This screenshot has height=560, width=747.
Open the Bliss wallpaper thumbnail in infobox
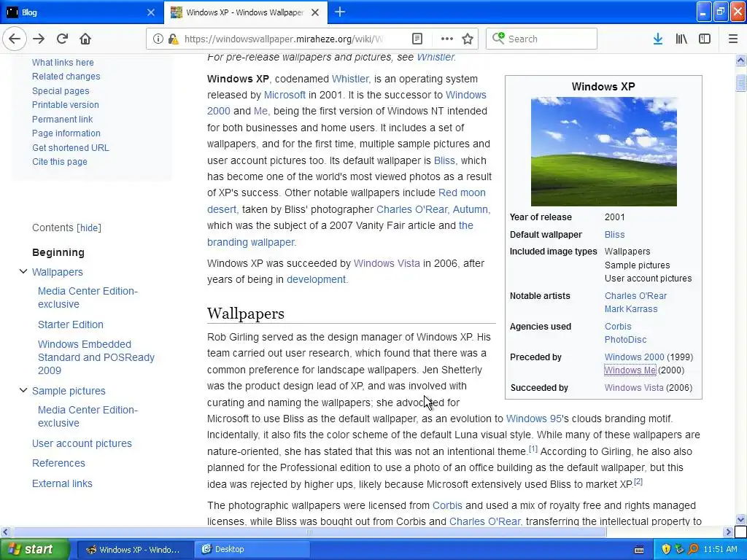(603, 152)
